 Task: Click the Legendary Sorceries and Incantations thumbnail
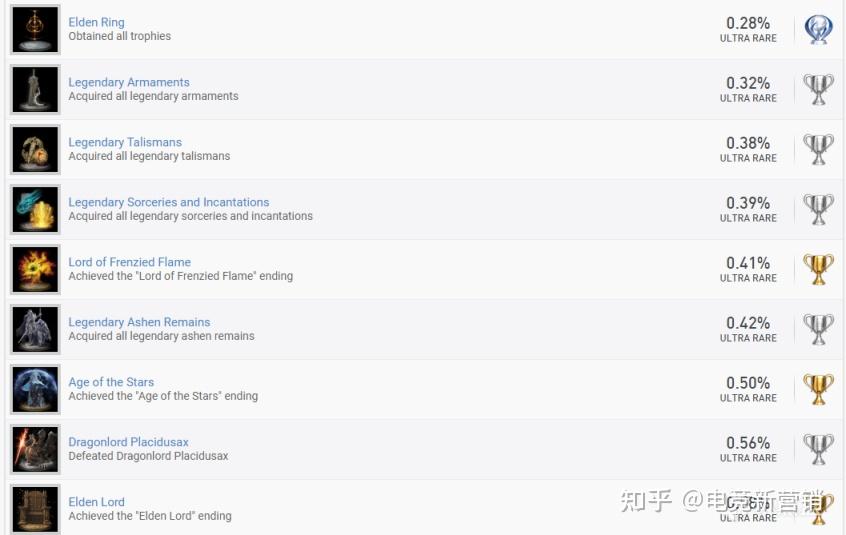click(35, 209)
